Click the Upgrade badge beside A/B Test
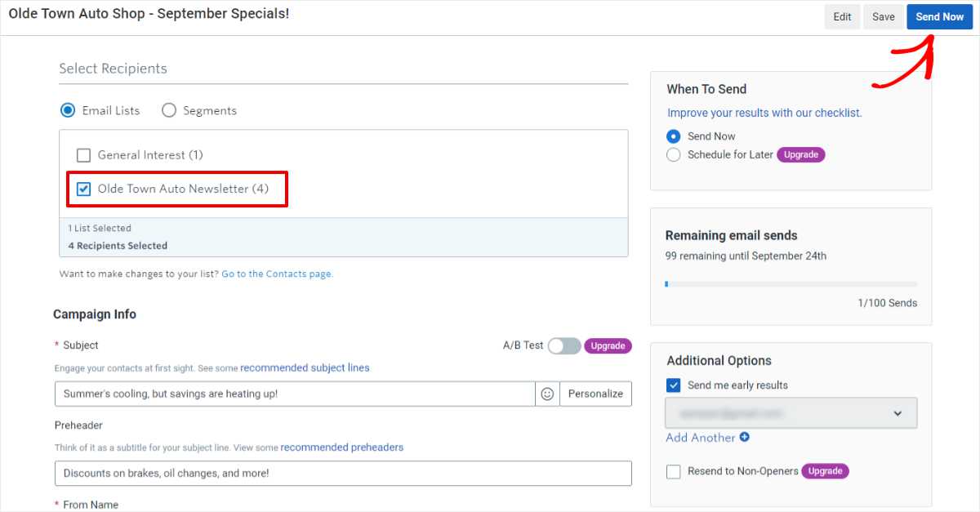Image resolution: width=980 pixels, height=512 pixels. pyautogui.click(x=608, y=345)
